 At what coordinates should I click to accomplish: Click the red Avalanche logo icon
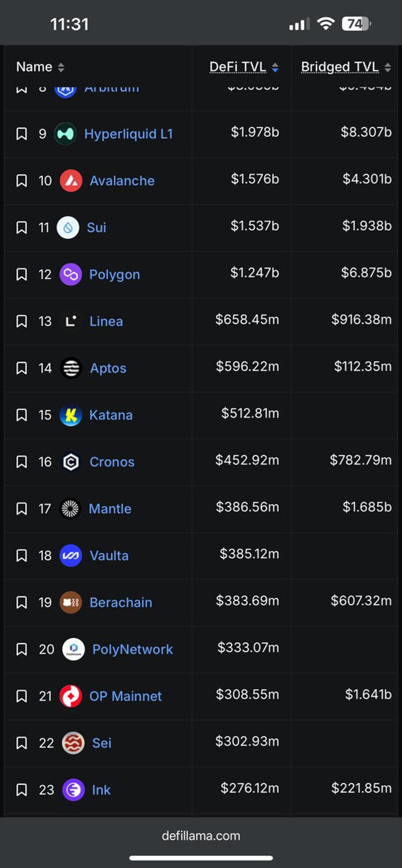[71, 181]
